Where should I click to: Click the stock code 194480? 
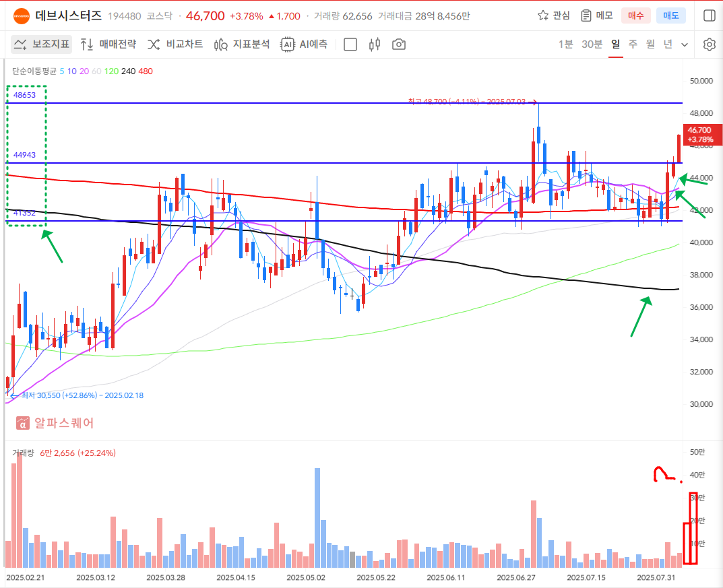(125, 16)
